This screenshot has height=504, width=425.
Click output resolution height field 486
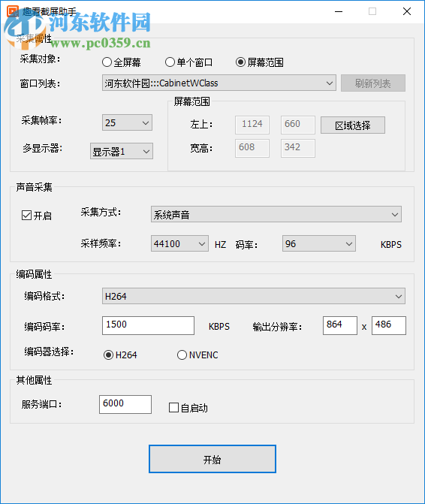[x=389, y=325]
